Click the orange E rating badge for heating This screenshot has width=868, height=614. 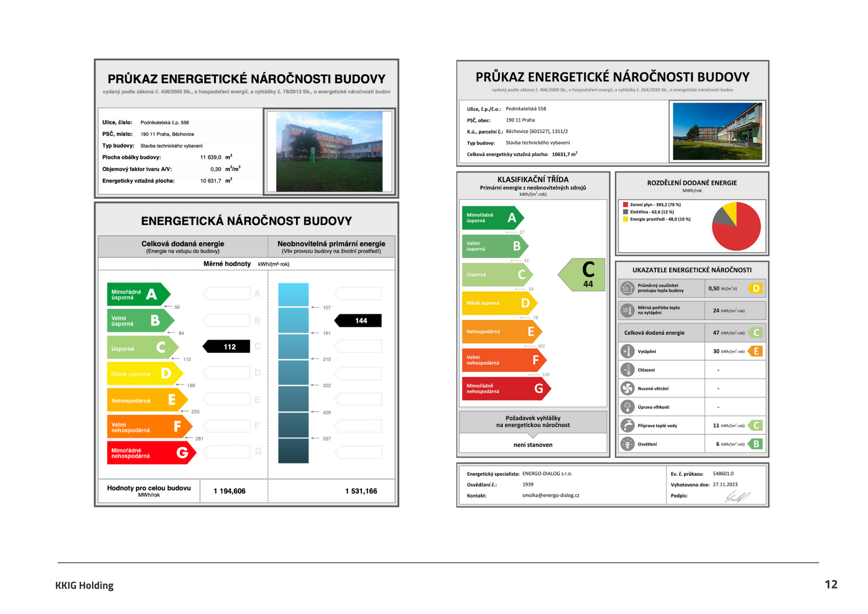[755, 351]
